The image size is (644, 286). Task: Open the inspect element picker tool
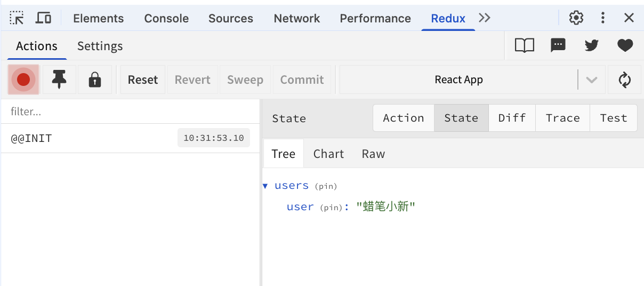(x=17, y=18)
